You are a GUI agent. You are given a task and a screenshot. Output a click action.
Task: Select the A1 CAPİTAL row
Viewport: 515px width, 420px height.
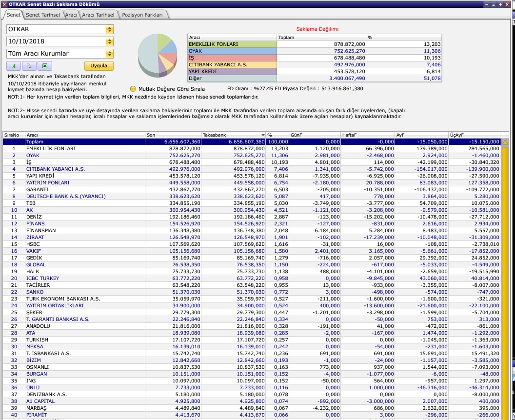pyautogui.click(x=251, y=401)
